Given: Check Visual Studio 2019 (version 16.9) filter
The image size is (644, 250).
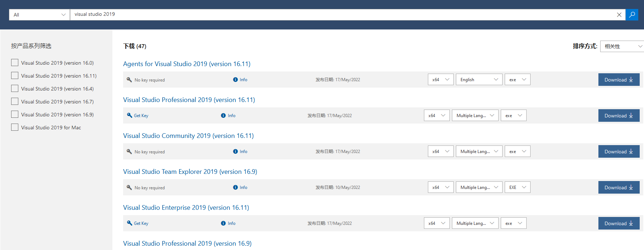Looking at the screenshot, I should (x=15, y=114).
